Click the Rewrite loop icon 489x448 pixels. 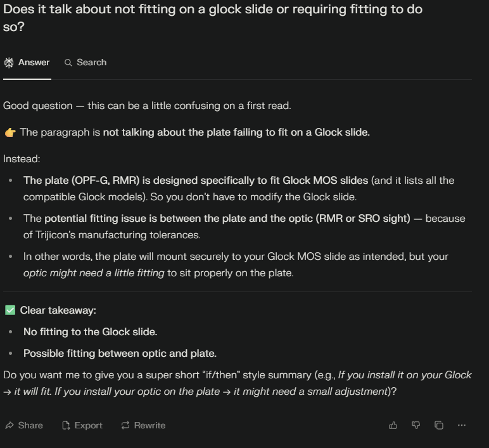point(125,425)
